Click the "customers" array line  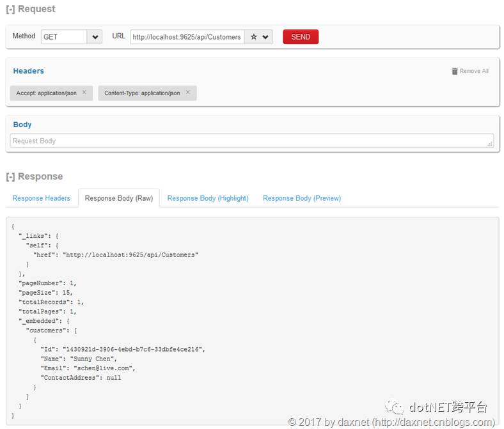[x=51, y=331]
